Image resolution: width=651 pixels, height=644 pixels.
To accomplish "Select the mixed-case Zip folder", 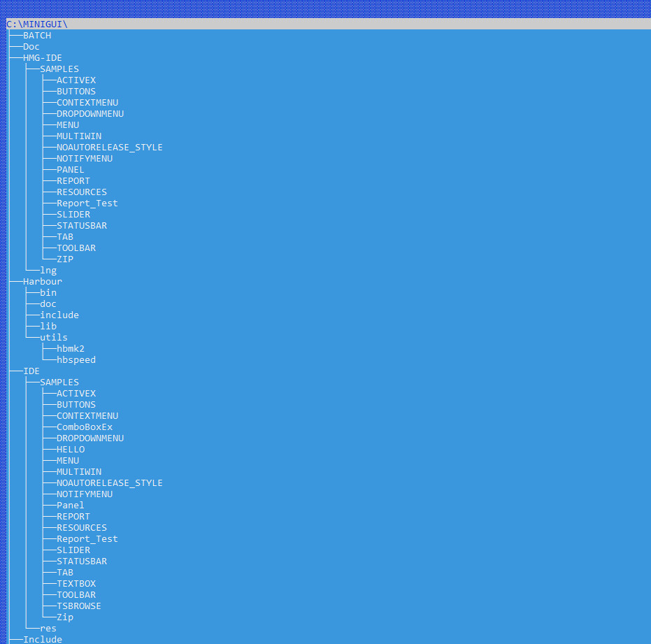I will pyautogui.click(x=65, y=618).
